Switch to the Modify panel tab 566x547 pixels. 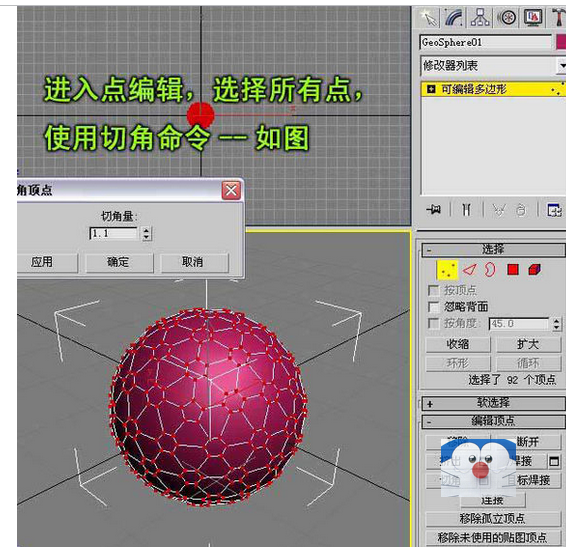click(x=454, y=18)
